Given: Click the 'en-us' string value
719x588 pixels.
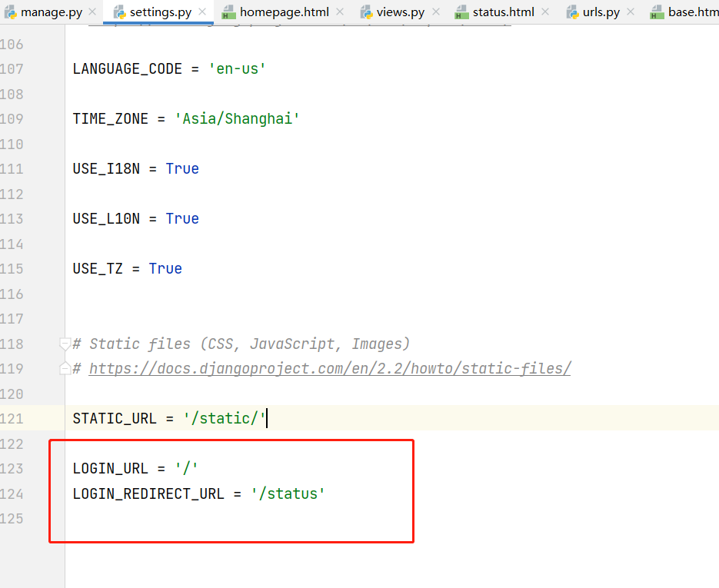Looking at the screenshot, I should pos(237,68).
